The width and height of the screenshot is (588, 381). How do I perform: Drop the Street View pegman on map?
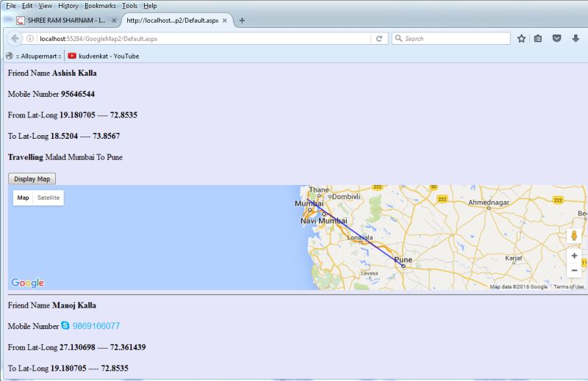coord(574,236)
